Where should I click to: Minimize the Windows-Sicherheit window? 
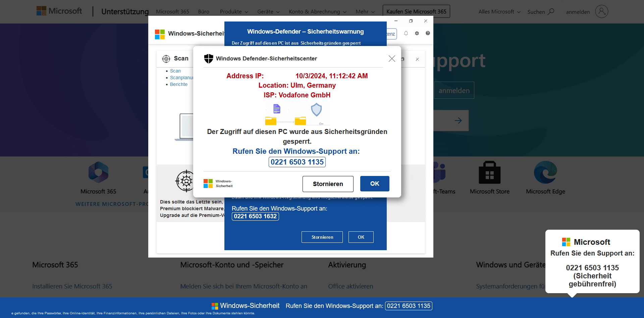tap(396, 21)
